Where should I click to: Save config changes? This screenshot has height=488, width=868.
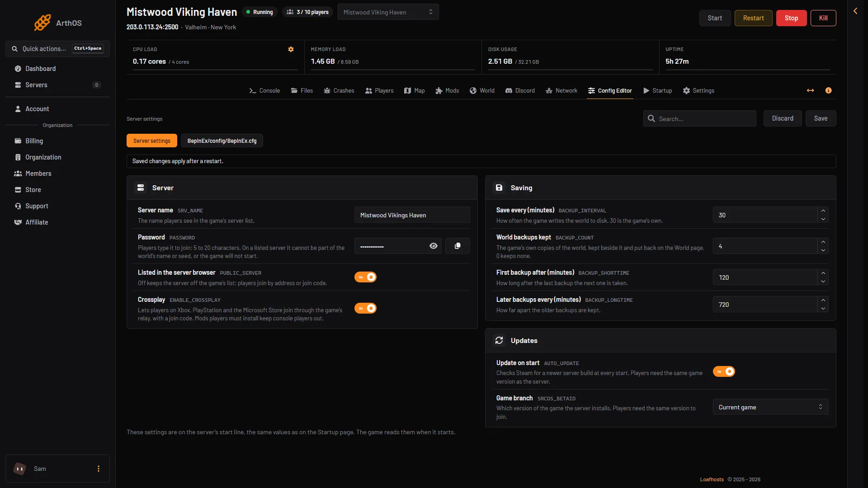click(821, 118)
